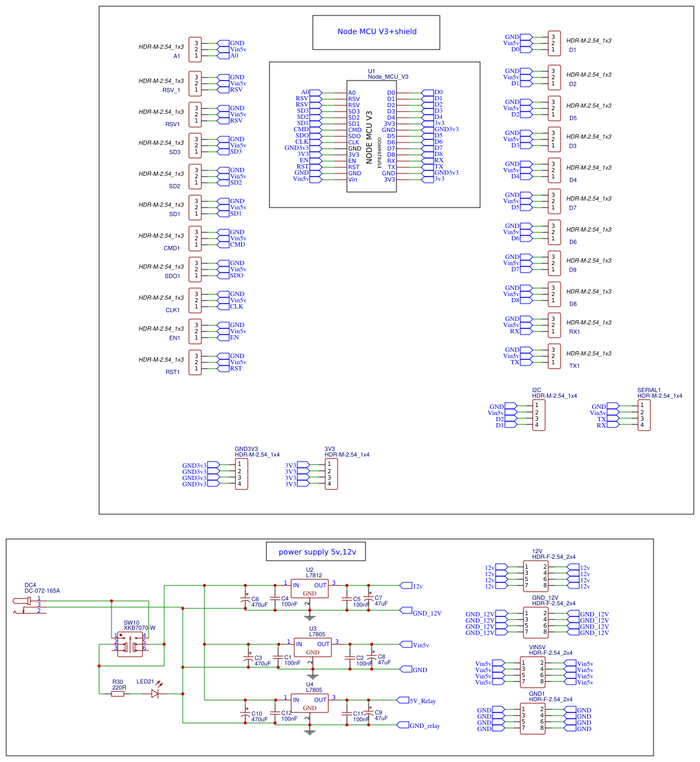Select resistor R30 labeled 220R
Viewport: 700px width, 762px height.
coord(117,694)
